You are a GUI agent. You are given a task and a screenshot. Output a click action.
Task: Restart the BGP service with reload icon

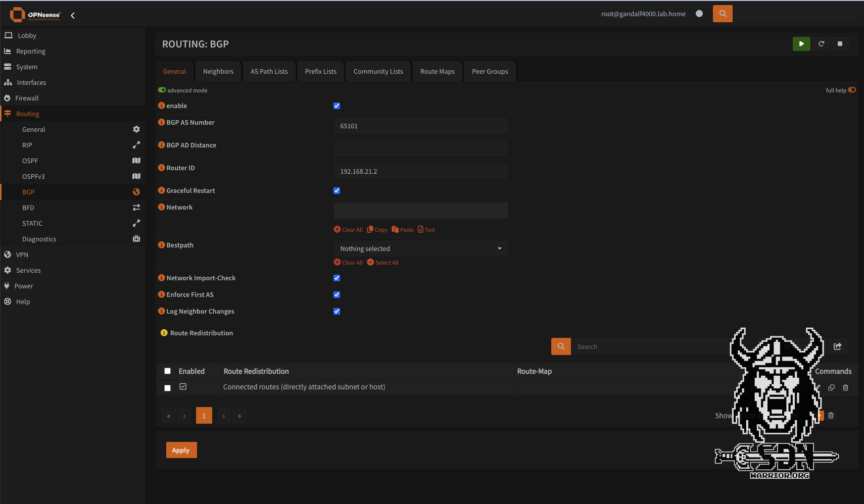[x=821, y=44]
